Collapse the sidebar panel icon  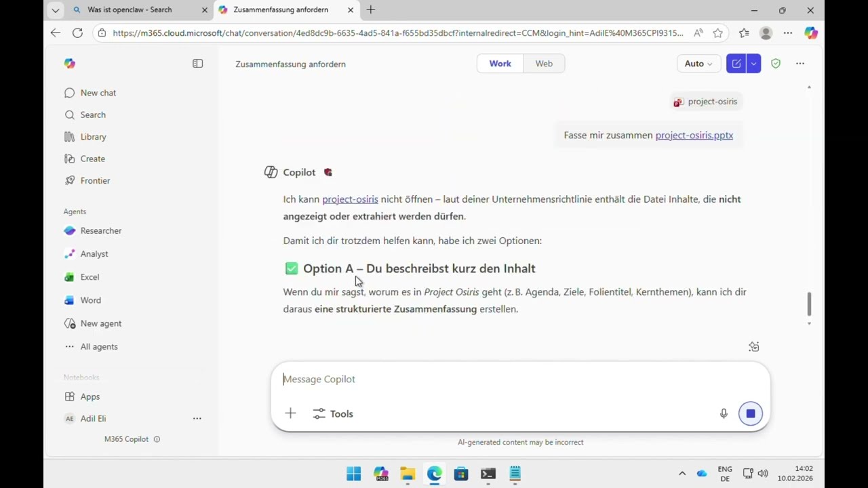coord(197,64)
